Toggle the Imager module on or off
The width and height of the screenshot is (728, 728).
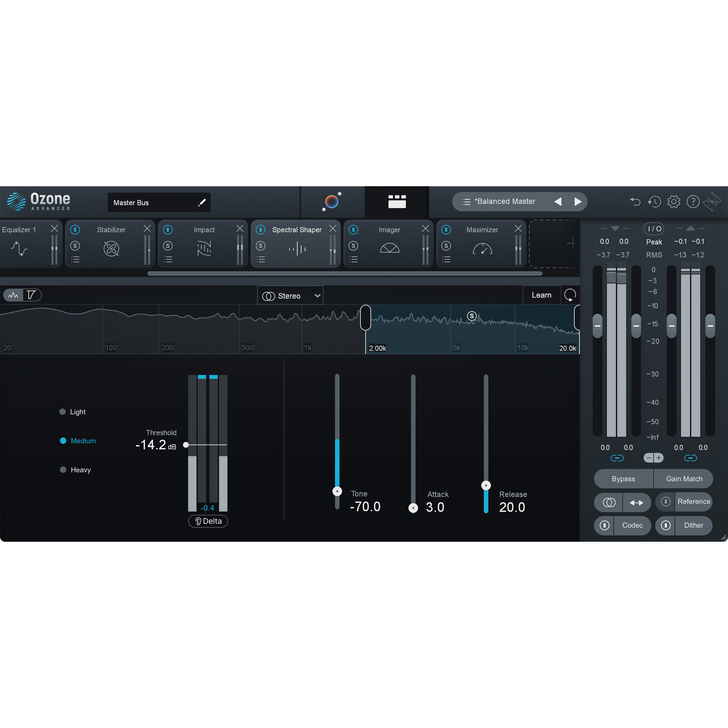[354, 230]
